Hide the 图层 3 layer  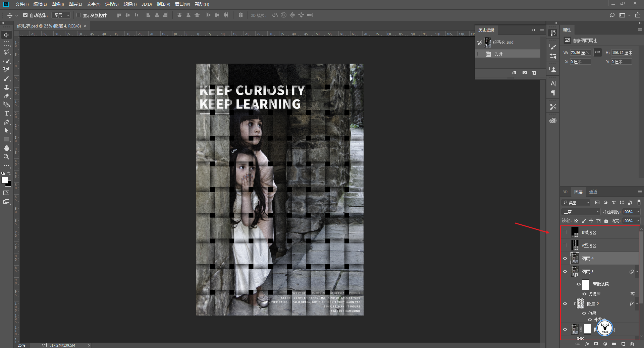[565, 271]
